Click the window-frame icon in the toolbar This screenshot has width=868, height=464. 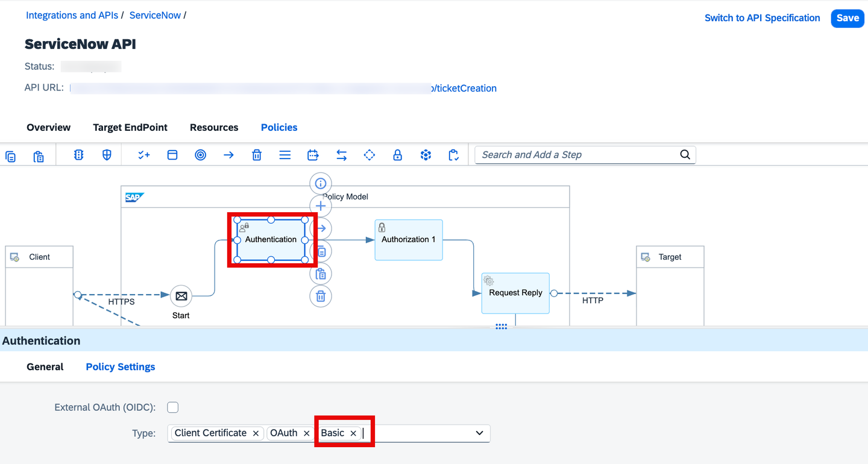pos(172,155)
